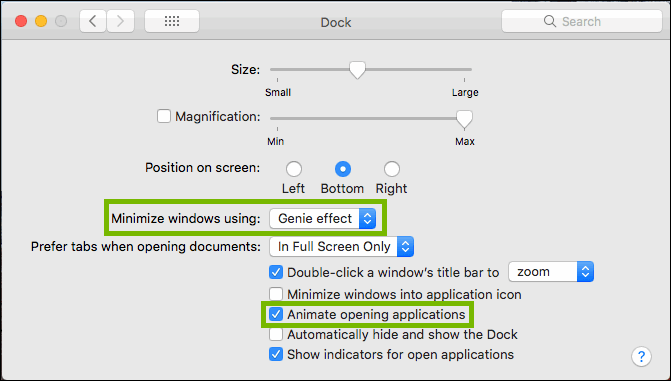Screen dimensions: 671x381
Task: Go forward with the right chevron button
Action: point(121,21)
